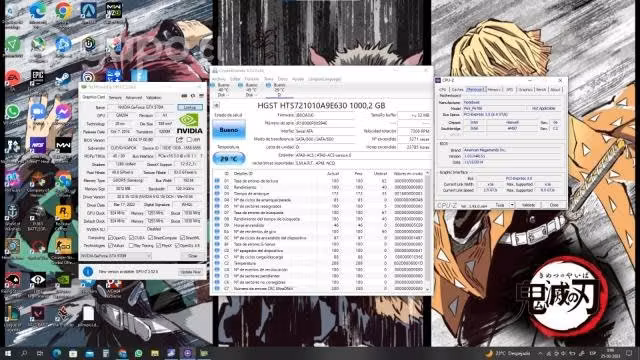Click NVIDIA logo in GPU-Z

189,124
